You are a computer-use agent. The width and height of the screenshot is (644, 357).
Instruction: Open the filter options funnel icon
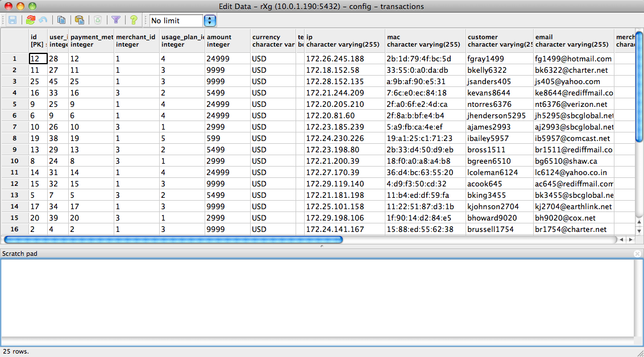(115, 20)
